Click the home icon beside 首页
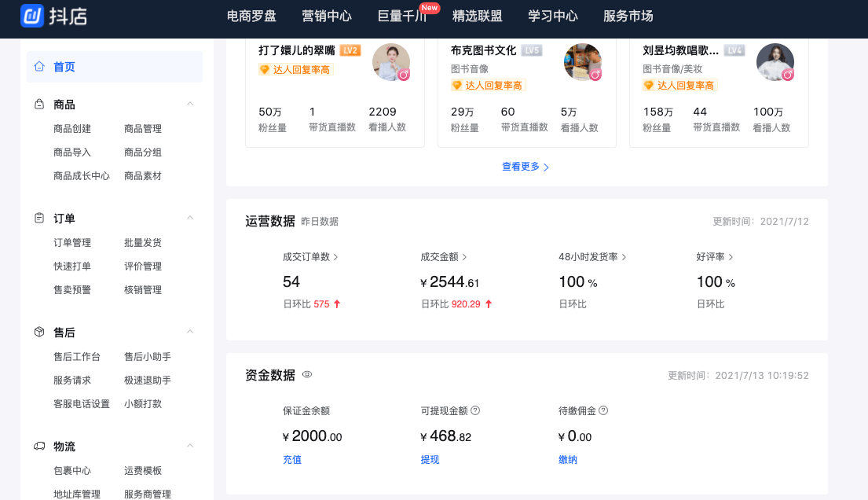 39,67
